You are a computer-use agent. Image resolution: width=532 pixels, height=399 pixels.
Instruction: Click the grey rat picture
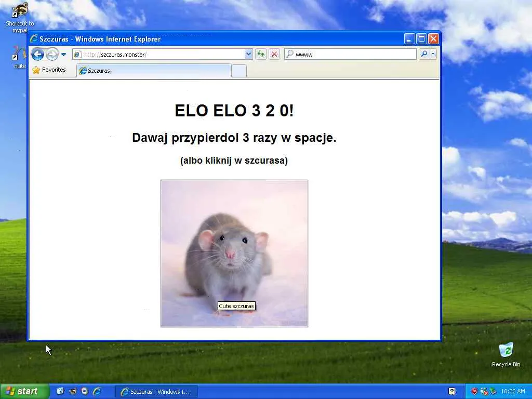click(x=234, y=254)
